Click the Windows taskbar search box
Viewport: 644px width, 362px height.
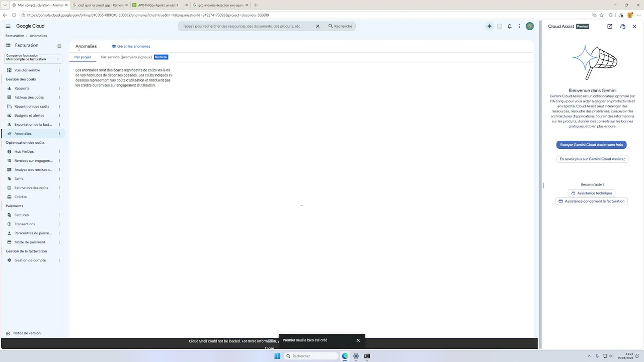(x=311, y=356)
